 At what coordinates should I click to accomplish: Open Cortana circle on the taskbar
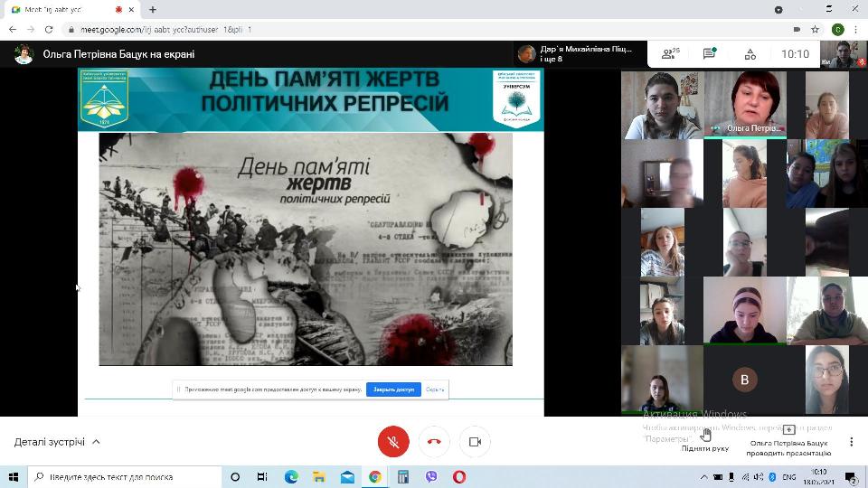click(235, 477)
